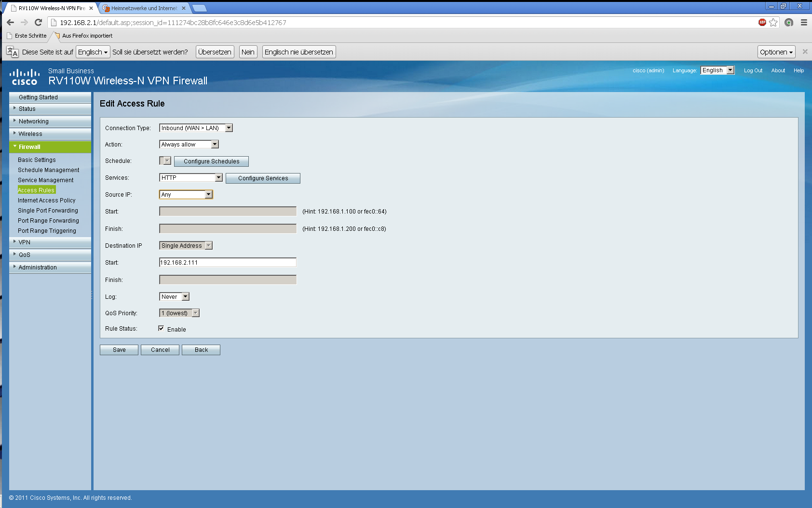The image size is (812, 508).
Task: Collapse the Firewall menu
Action: (50, 147)
